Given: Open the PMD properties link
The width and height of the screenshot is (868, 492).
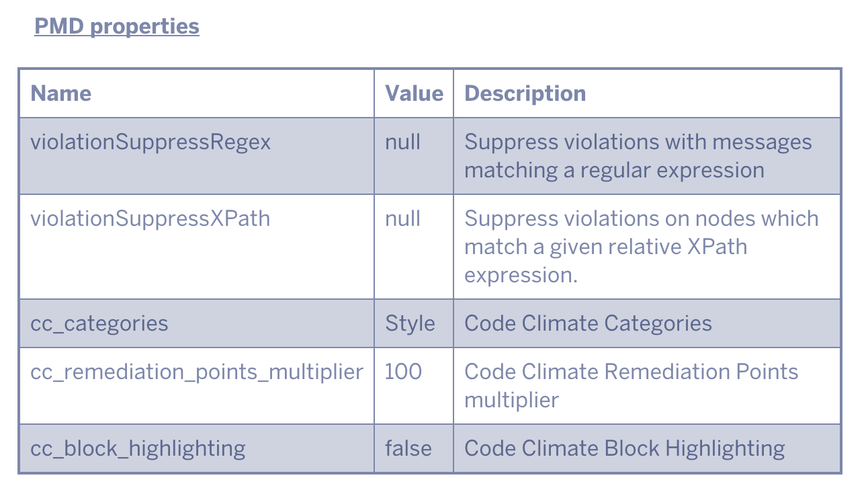Looking at the screenshot, I should 117,26.
